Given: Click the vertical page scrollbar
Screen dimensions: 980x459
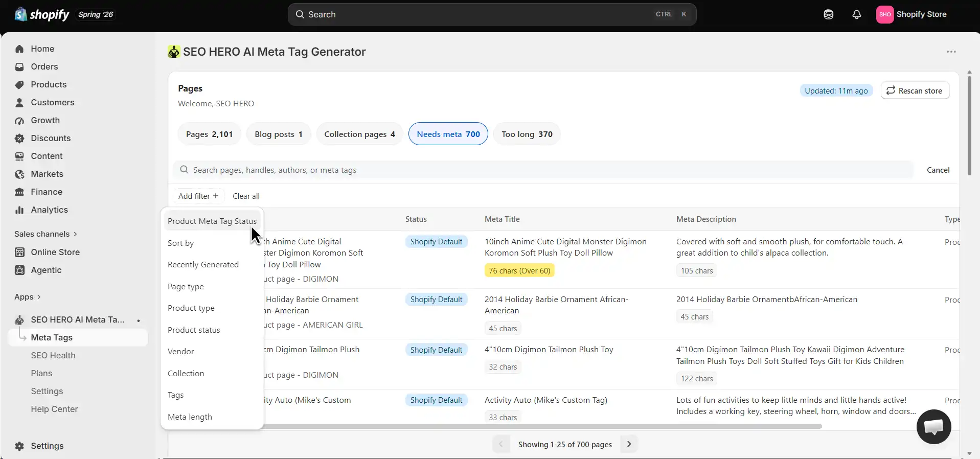Looking at the screenshot, I should click(969, 125).
